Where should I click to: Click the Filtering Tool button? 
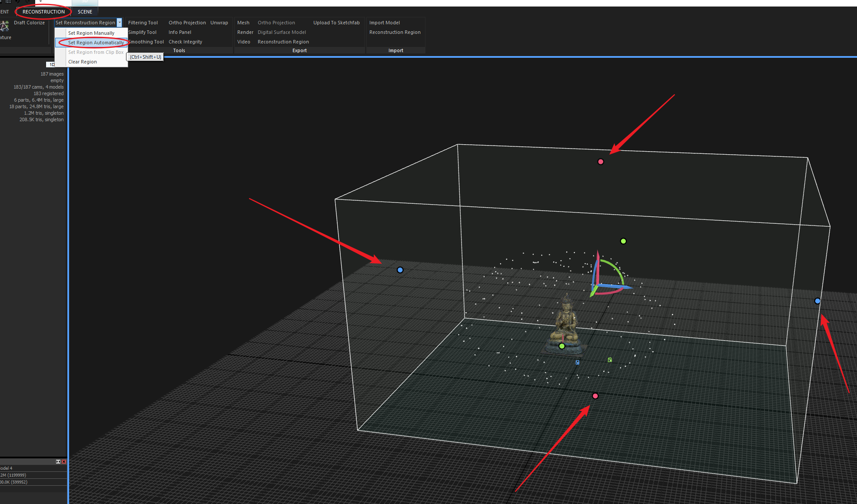click(x=143, y=23)
